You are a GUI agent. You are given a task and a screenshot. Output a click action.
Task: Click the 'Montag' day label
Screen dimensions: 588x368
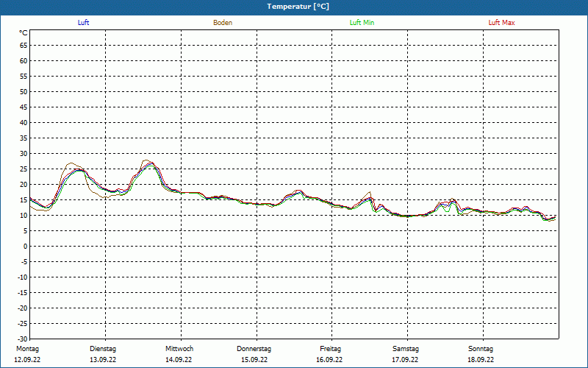(27, 349)
